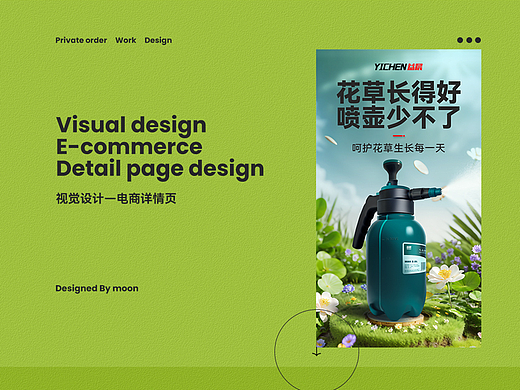Click the Detail page design heading line
Screen dimensions: 520x390
click(160, 169)
